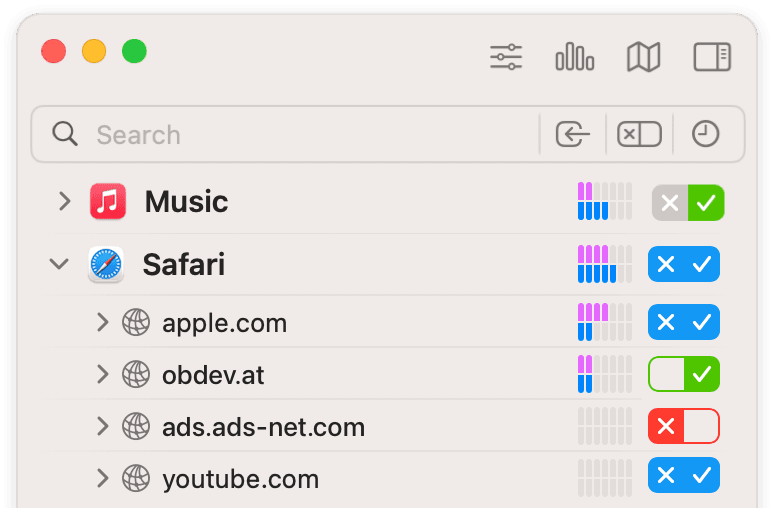The image size is (774, 508).
Task: Click the magnifying glass search icon
Action: pos(65,134)
